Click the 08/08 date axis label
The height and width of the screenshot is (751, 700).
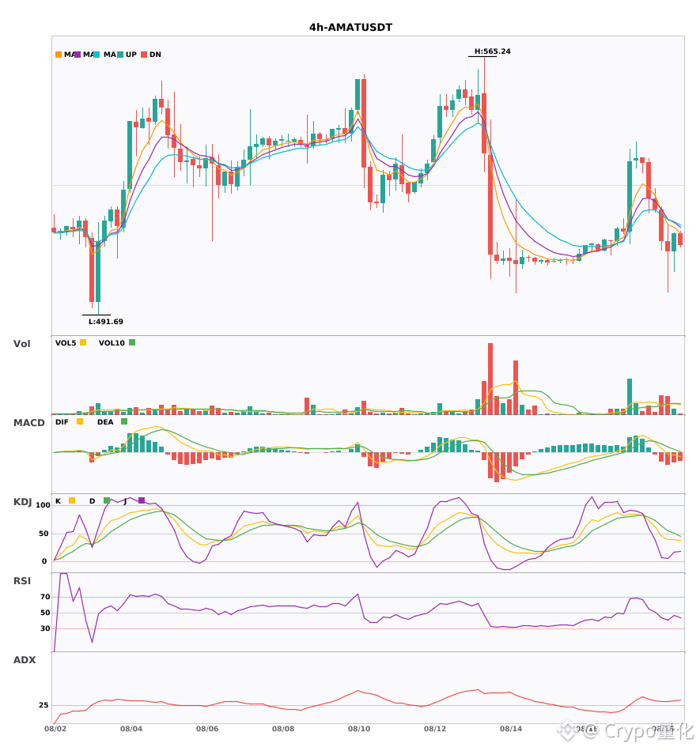pyautogui.click(x=283, y=729)
